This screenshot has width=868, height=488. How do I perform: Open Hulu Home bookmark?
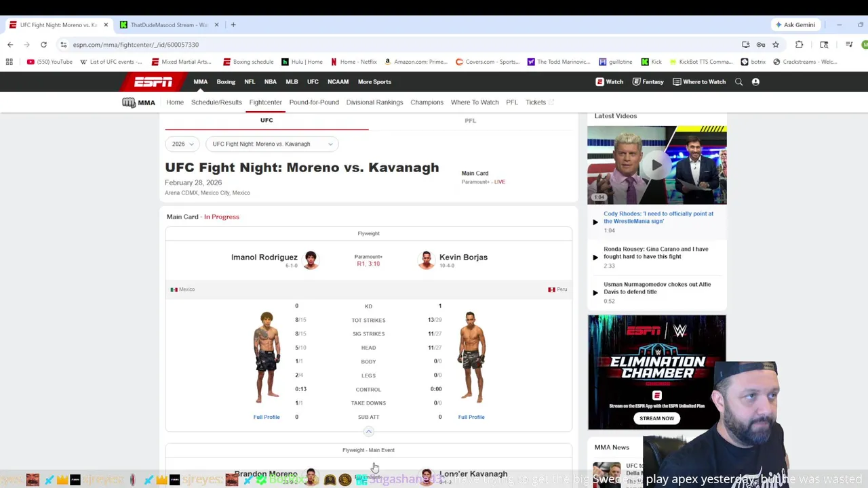[x=302, y=62]
